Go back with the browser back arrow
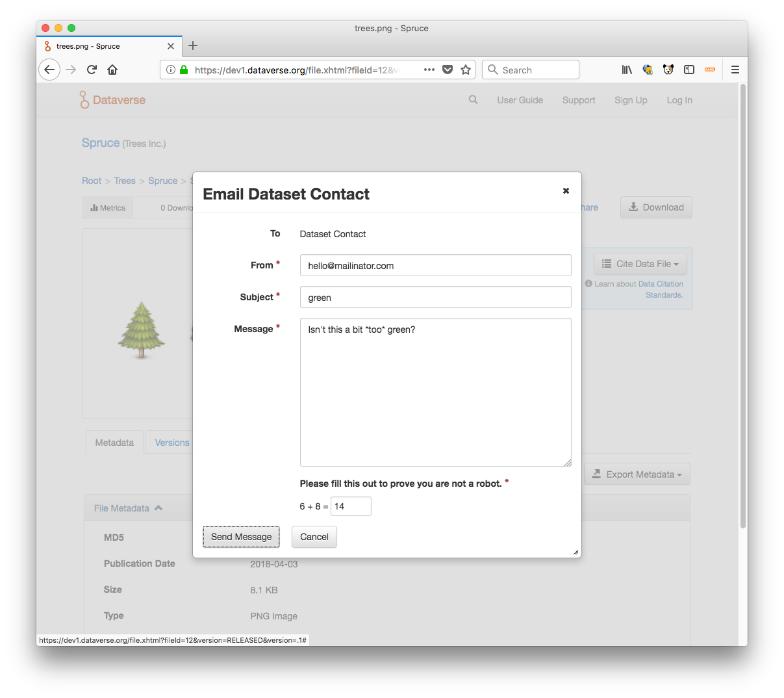784x698 pixels. pos(49,70)
